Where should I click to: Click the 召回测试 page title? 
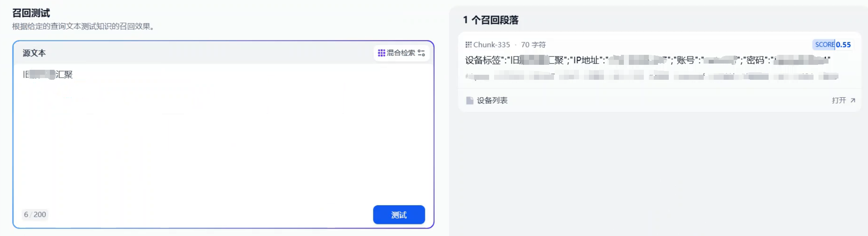click(31, 13)
